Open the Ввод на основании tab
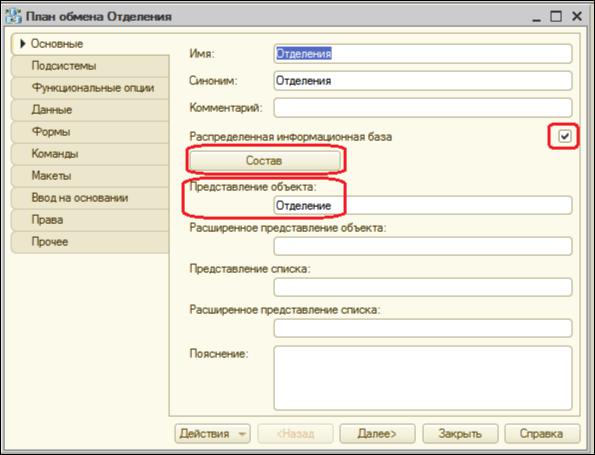The width and height of the screenshot is (595, 455). click(x=90, y=198)
